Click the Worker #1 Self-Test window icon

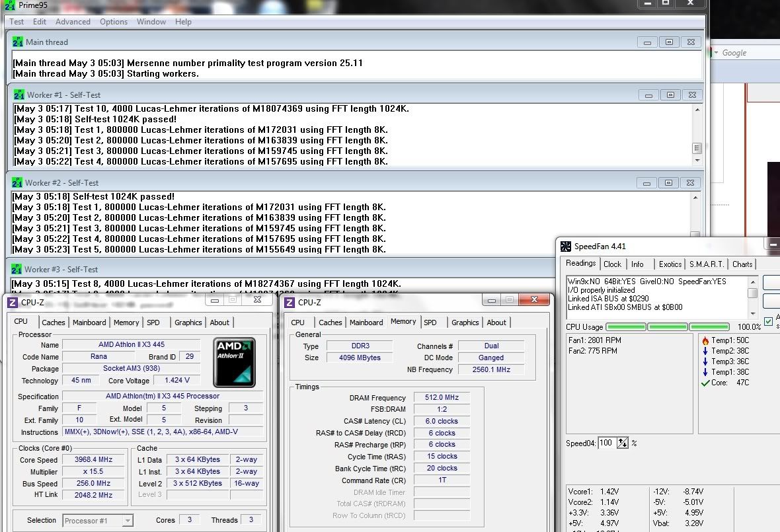tap(19, 95)
